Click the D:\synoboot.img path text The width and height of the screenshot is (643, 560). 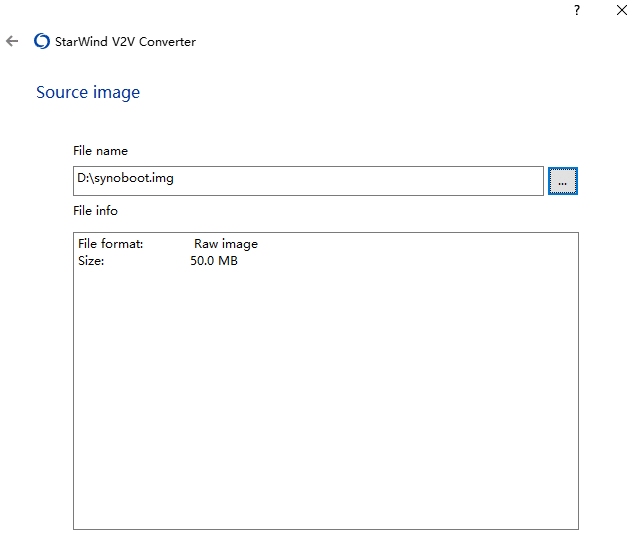[x=125, y=179]
